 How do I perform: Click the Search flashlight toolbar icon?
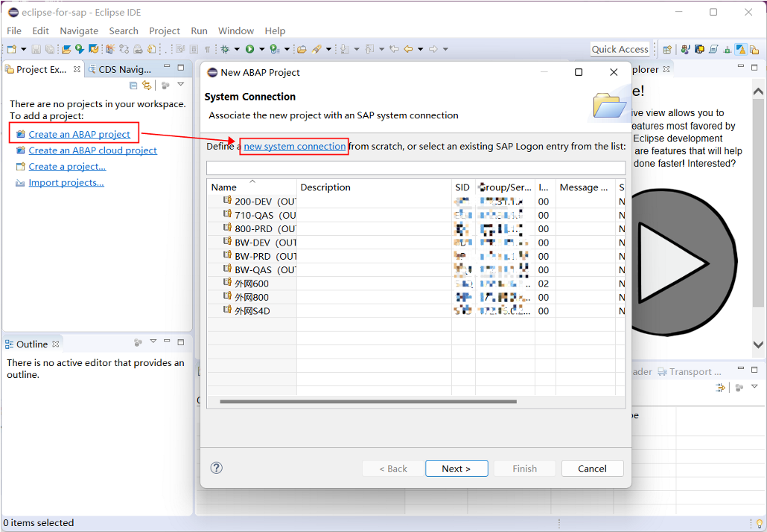coord(316,49)
